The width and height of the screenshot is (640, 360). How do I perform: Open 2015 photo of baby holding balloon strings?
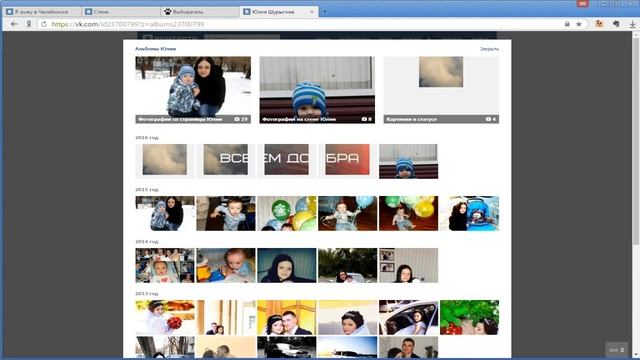(347, 213)
